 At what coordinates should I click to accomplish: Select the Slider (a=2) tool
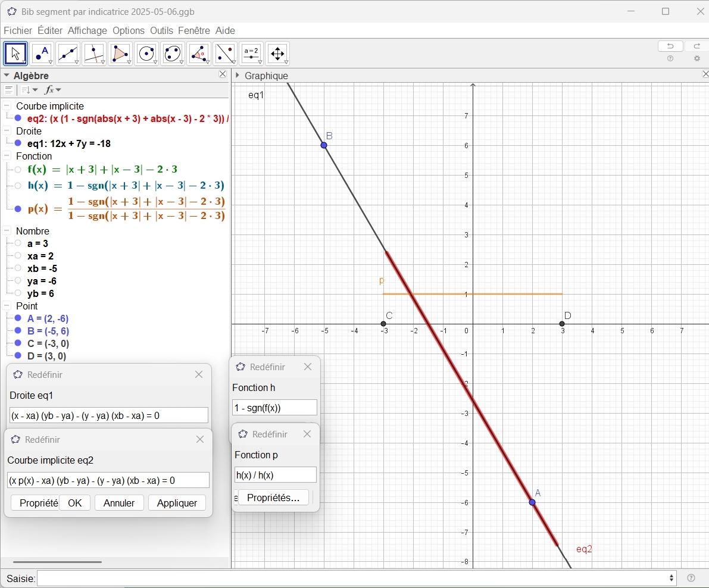click(251, 54)
